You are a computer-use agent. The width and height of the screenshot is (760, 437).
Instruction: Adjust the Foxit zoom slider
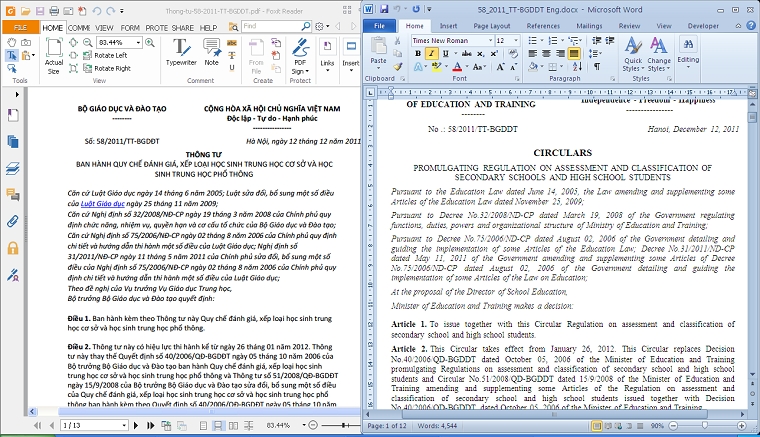coord(343,425)
